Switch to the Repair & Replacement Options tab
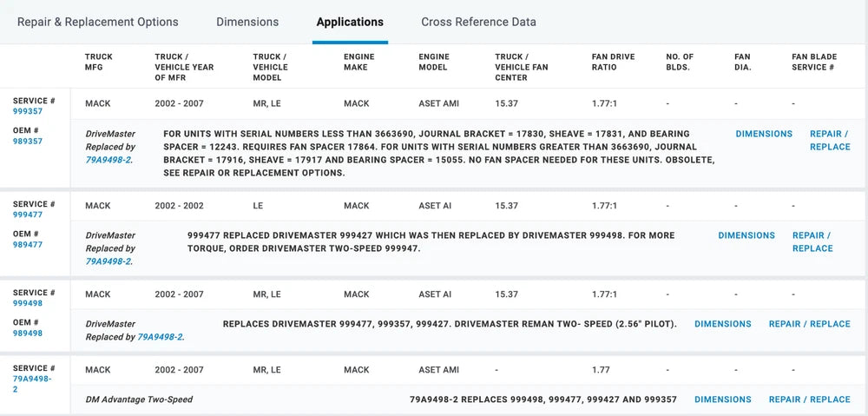868x416 pixels. pyautogui.click(x=97, y=22)
